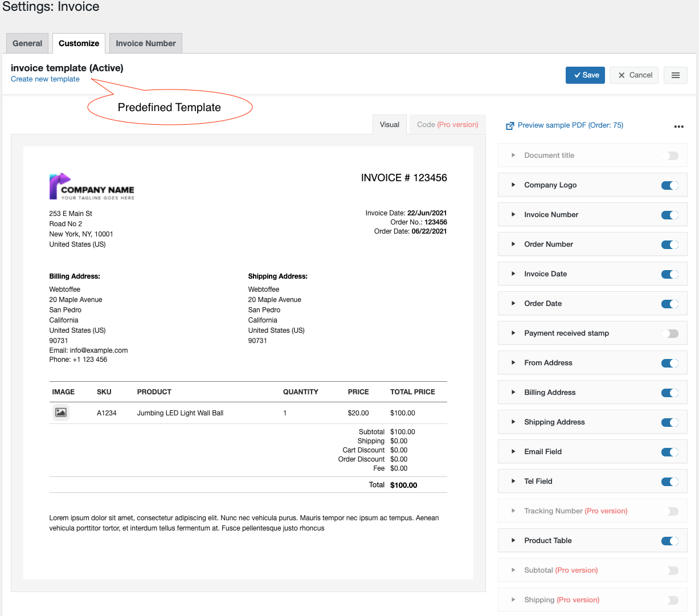
Task: Enable the Payment received stamp toggle
Action: point(669,333)
